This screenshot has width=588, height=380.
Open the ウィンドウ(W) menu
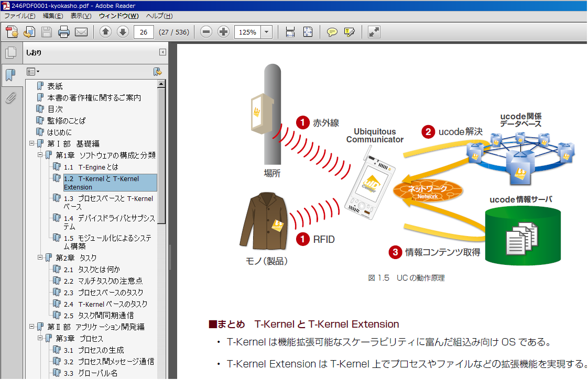(x=118, y=16)
